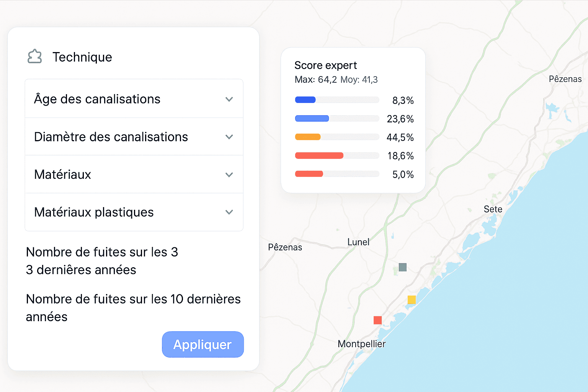Screen dimensions: 588x392
Task: Click the yellow square marker on the map
Action: click(x=412, y=300)
